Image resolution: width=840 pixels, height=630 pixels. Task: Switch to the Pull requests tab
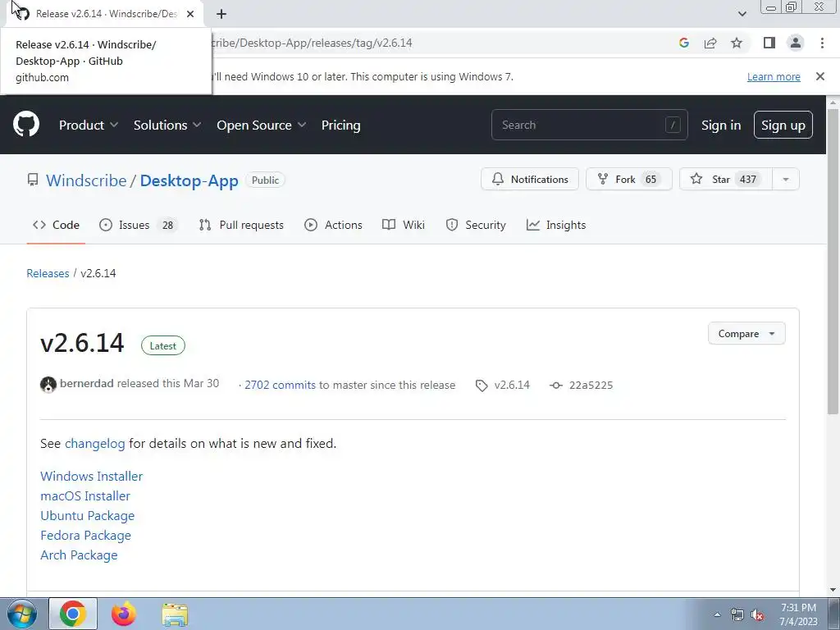pos(241,225)
